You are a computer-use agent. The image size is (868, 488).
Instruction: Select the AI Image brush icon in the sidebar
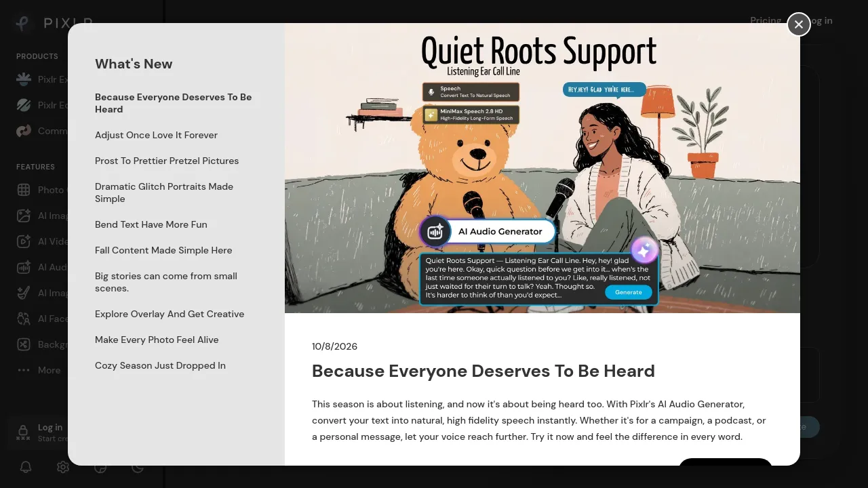click(24, 293)
